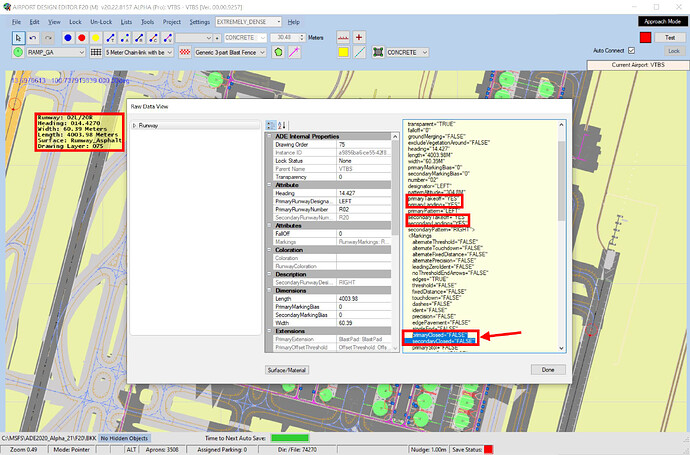
Task: Click the greyed redo arrow icon
Action: [x=48, y=38]
